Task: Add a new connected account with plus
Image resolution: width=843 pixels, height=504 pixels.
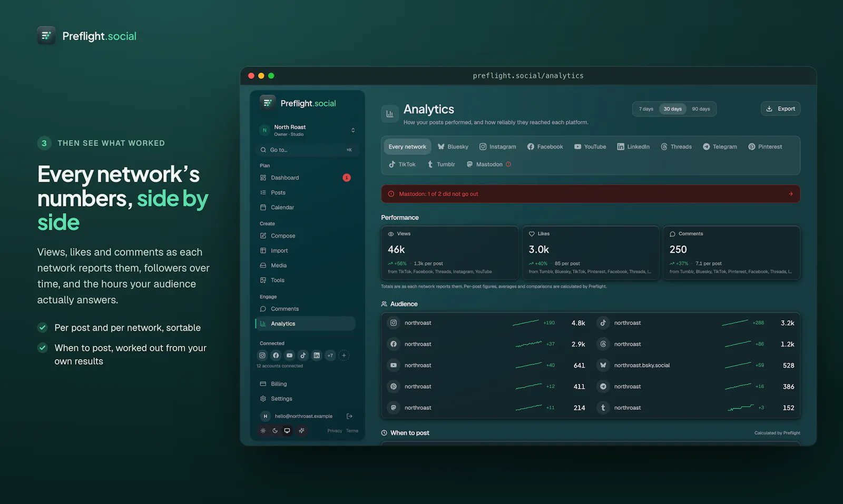Action: (x=344, y=355)
